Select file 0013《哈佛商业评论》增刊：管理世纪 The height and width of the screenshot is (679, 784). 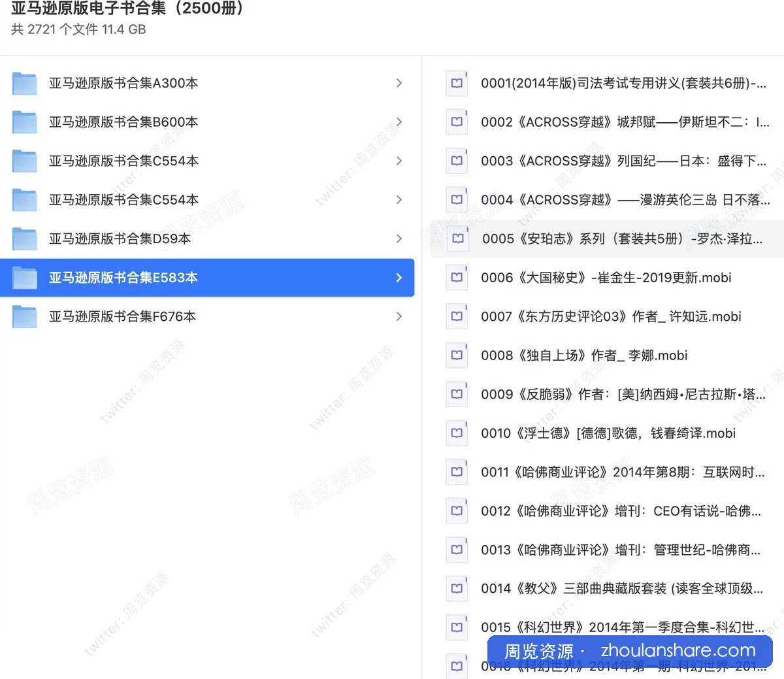(621, 550)
